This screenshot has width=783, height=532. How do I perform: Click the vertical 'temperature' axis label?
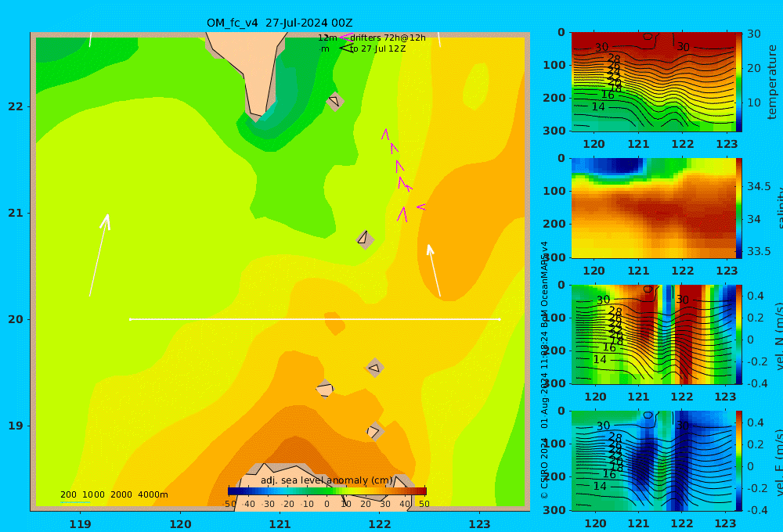click(772, 82)
